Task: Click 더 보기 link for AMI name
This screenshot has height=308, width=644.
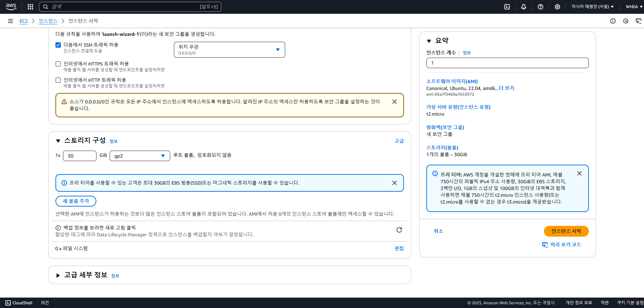Action: tap(506, 88)
